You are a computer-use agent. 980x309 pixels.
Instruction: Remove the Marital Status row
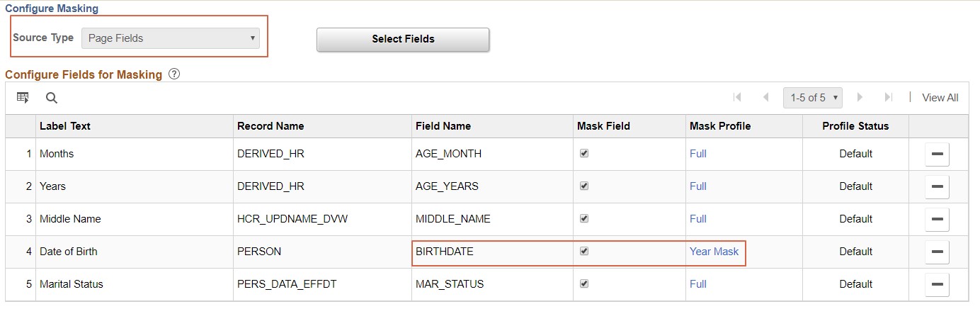937,284
